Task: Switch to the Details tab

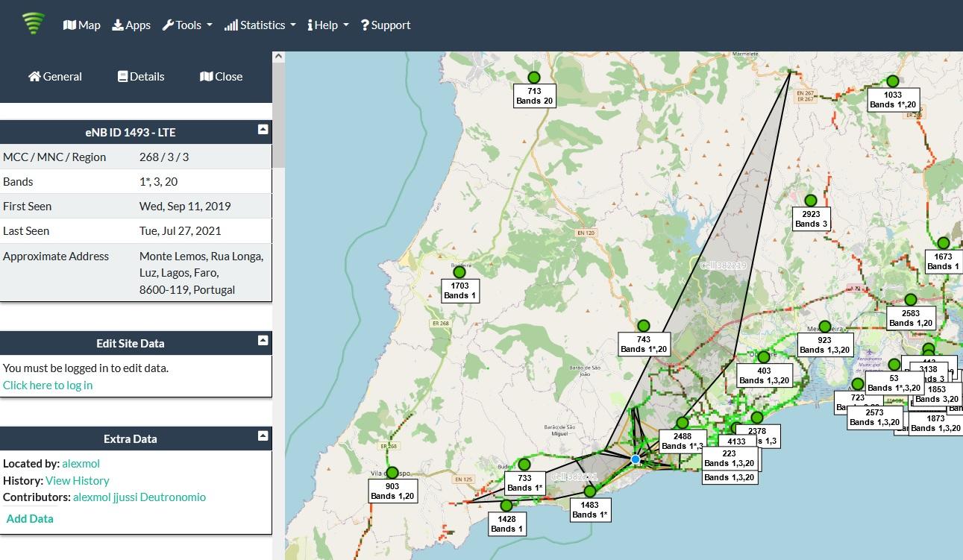Action: [x=141, y=76]
